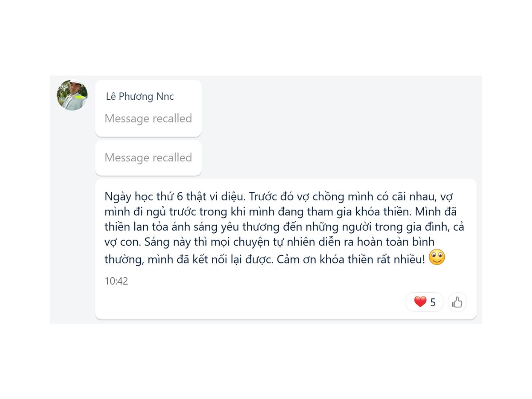This screenshot has width=532, height=399.
Task: View who reacted via the count 5
Action: 433,303
